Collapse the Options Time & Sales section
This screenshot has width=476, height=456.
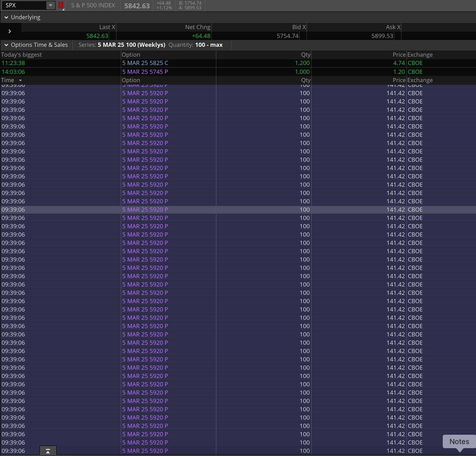(6, 45)
